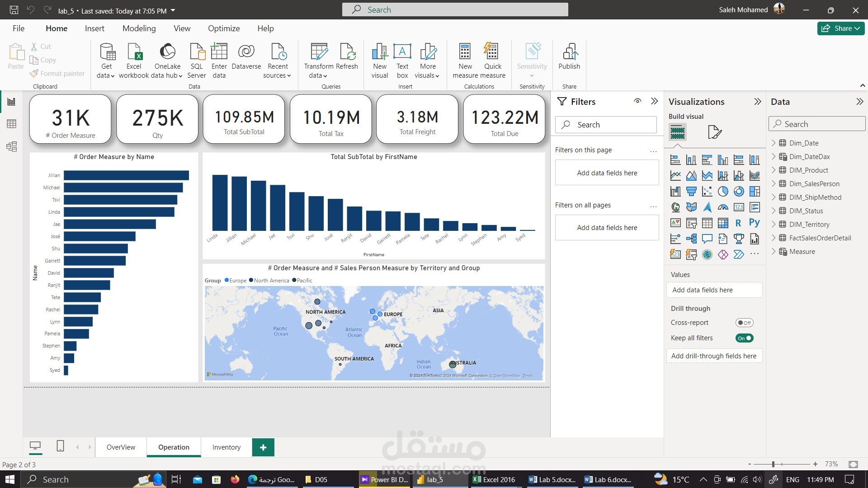Screen dimensions: 868x488
Task: Click the Publish icon in ribbon
Action: (x=569, y=52)
